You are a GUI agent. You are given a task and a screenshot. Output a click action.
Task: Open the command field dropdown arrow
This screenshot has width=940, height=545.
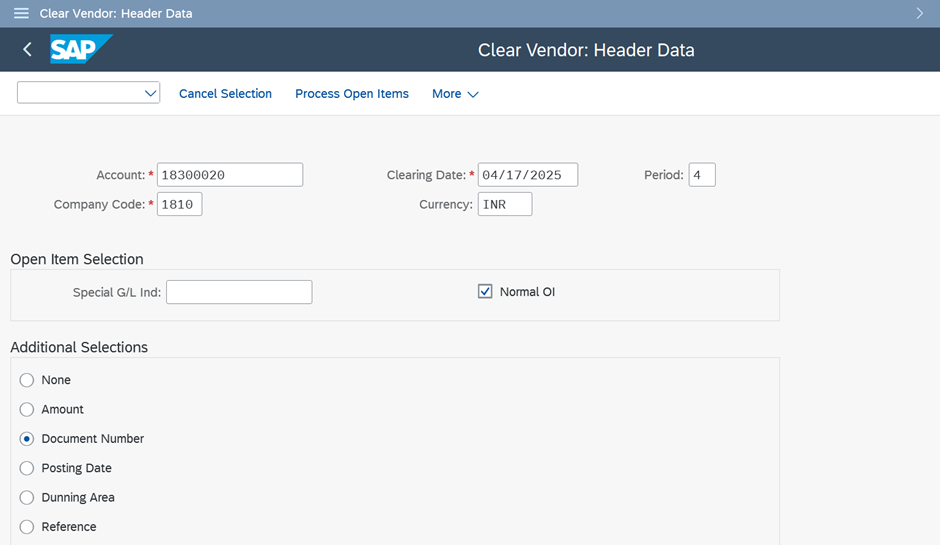click(x=150, y=94)
